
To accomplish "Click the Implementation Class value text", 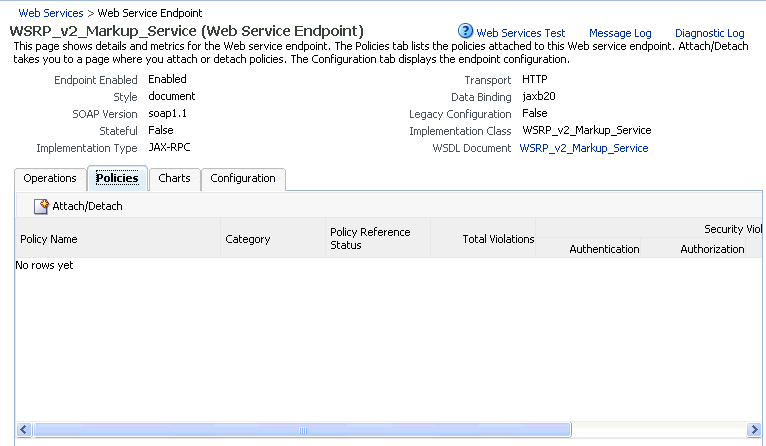I will tap(587, 130).
